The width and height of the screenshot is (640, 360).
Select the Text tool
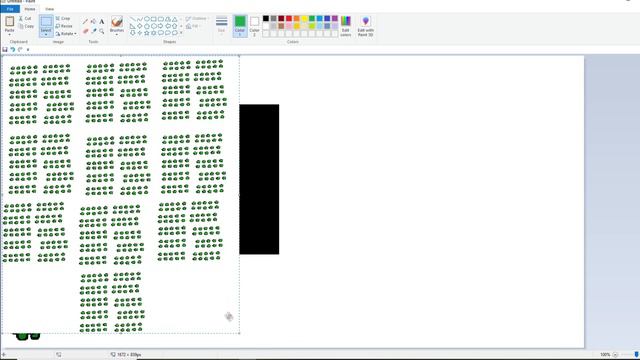click(102, 22)
